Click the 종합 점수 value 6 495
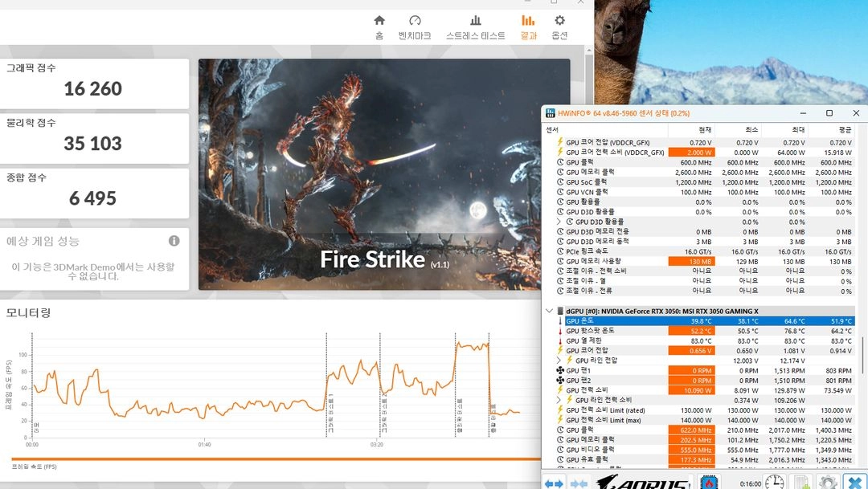Screen dimensions: 868x489 coord(93,198)
